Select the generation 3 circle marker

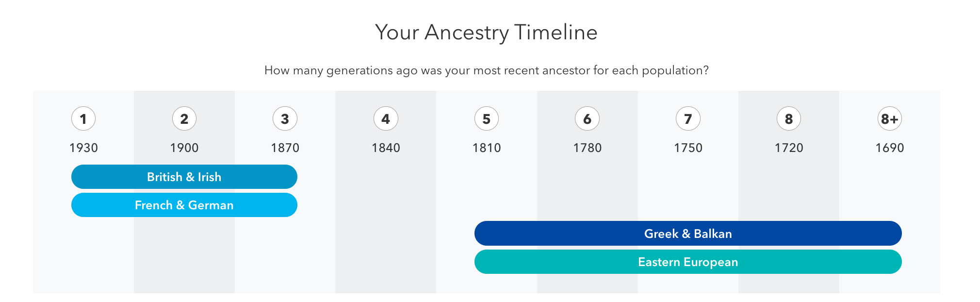285,118
